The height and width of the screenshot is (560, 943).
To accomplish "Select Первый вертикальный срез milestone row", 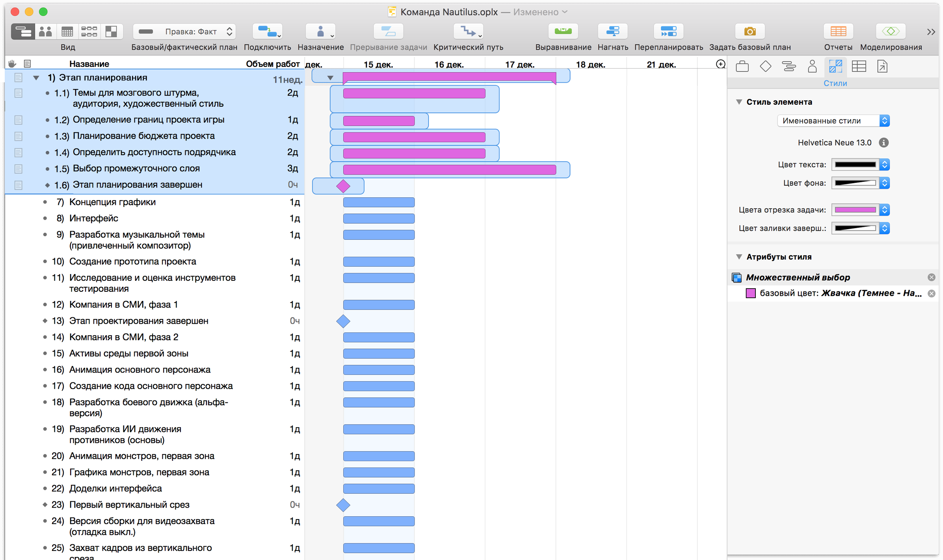I will (154, 505).
